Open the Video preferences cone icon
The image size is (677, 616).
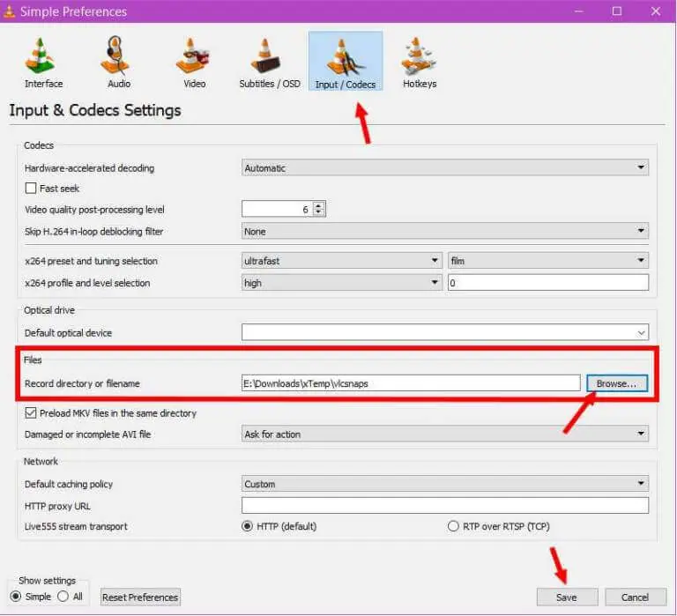coord(192,56)
